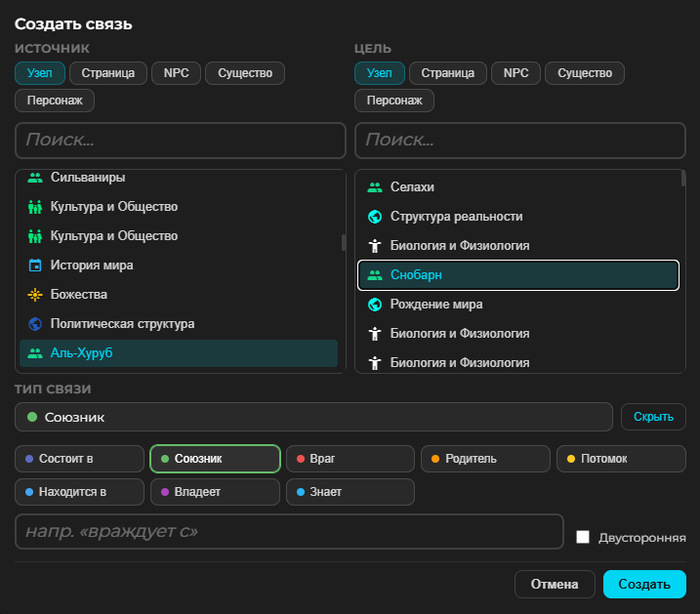Pick the Находится в relation type
Image resolution: width=700 pixels, height=614 pixels.
click(79, 492)
